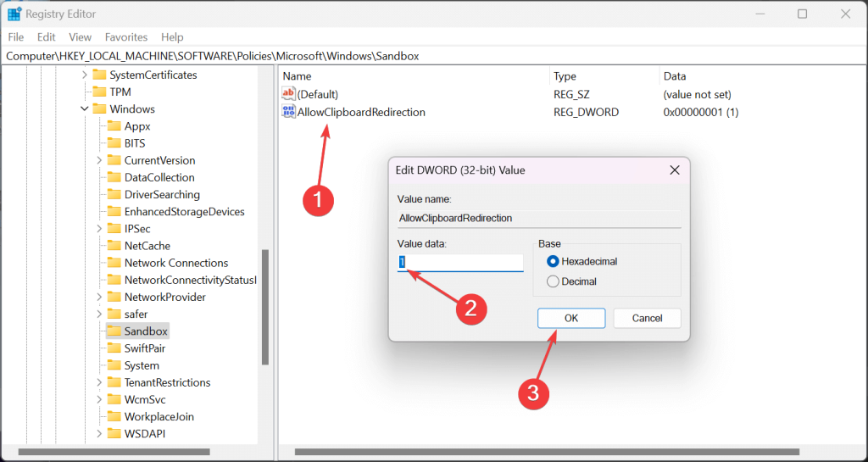Cancel the Edit DWORD dialog
This screenshot has width=868, height=462.
pos(647,318)
